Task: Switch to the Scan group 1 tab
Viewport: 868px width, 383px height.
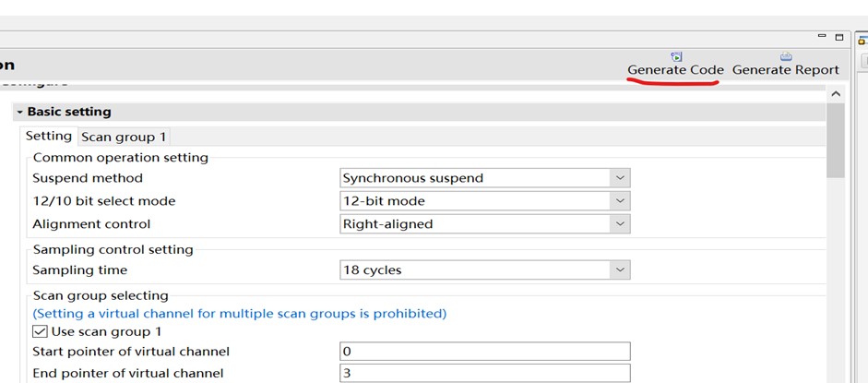Action: (x=124, y=137)
